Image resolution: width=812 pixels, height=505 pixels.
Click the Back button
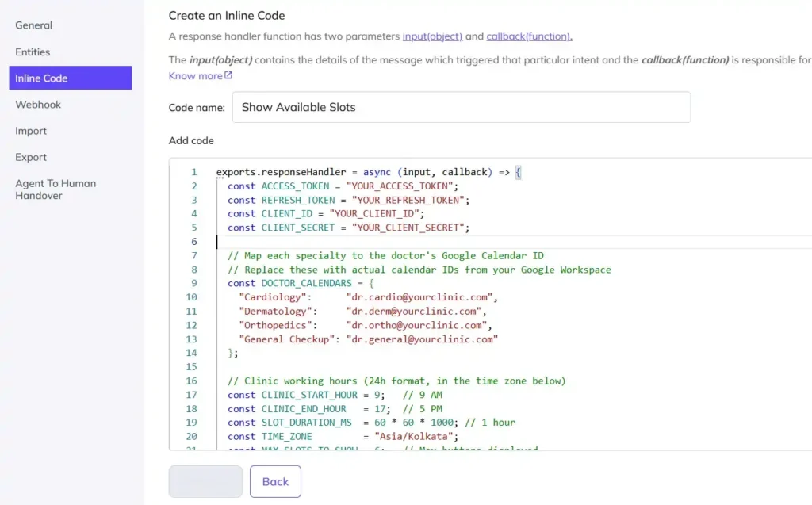[x=275, y=481]
